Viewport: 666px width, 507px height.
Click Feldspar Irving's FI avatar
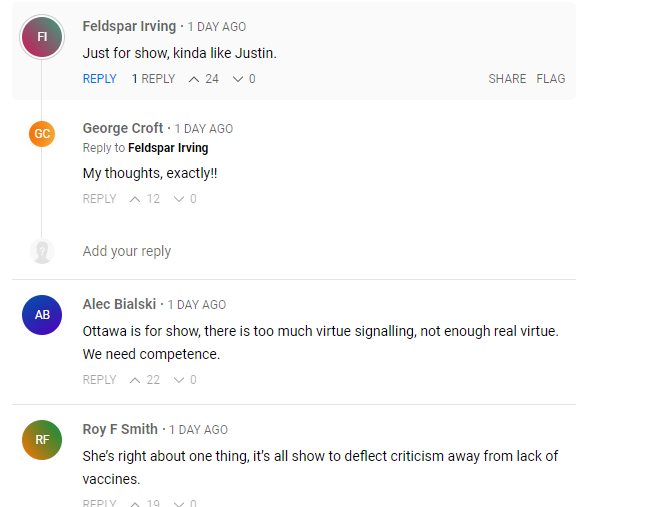[42, 37]
